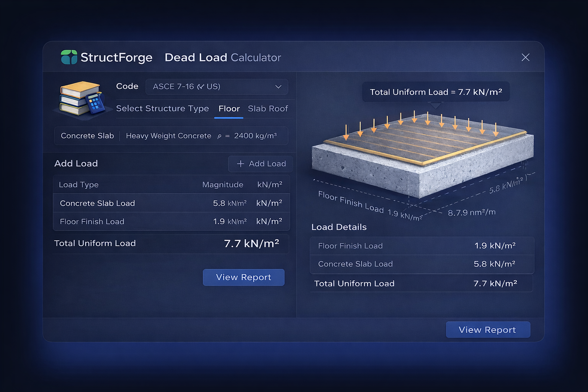Click the plus icon on Add Load button
The height and width of the screenshot is (392, 588).
pyautogui.click(x=240, y=163)
